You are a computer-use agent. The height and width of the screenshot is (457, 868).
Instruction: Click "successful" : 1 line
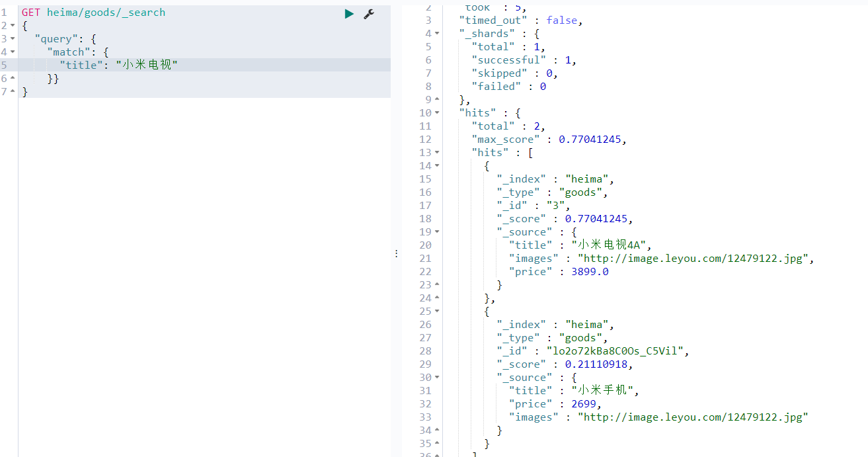524,60
